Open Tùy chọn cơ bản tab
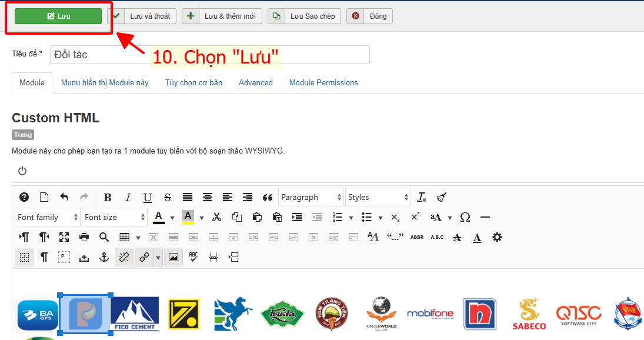This screenshot has height=340, width=644. coord(193,82)
